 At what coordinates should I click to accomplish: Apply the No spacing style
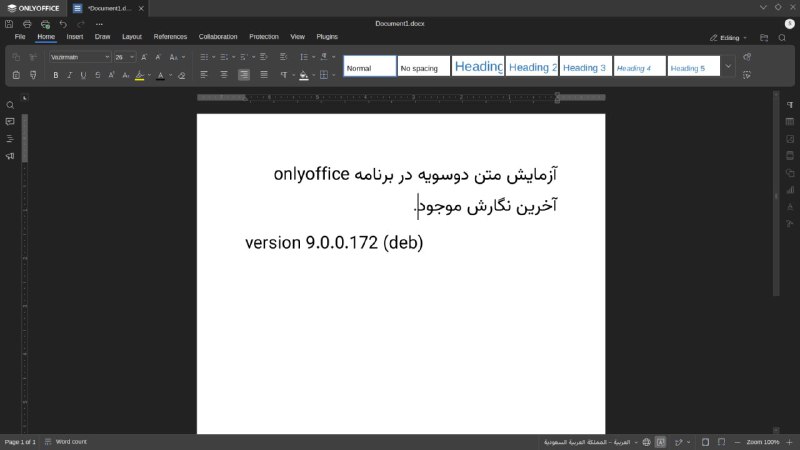pos(423,66)
